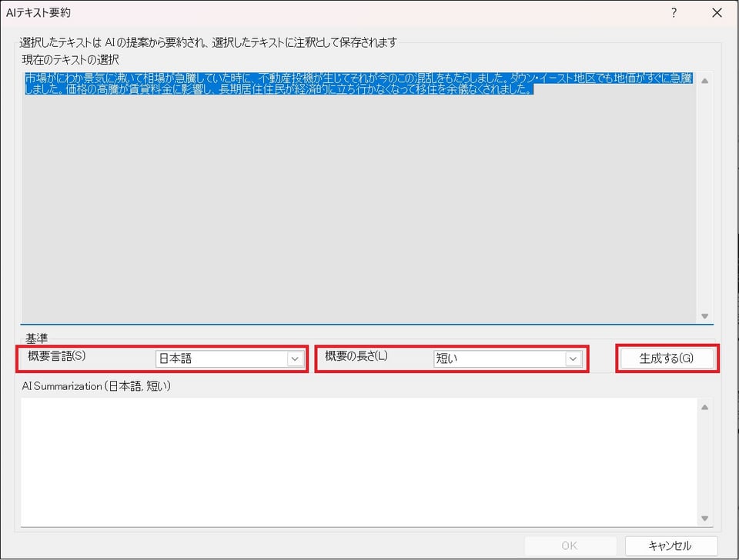Click the 概要言語(S) label
The image size is (739, 560).
57,356
